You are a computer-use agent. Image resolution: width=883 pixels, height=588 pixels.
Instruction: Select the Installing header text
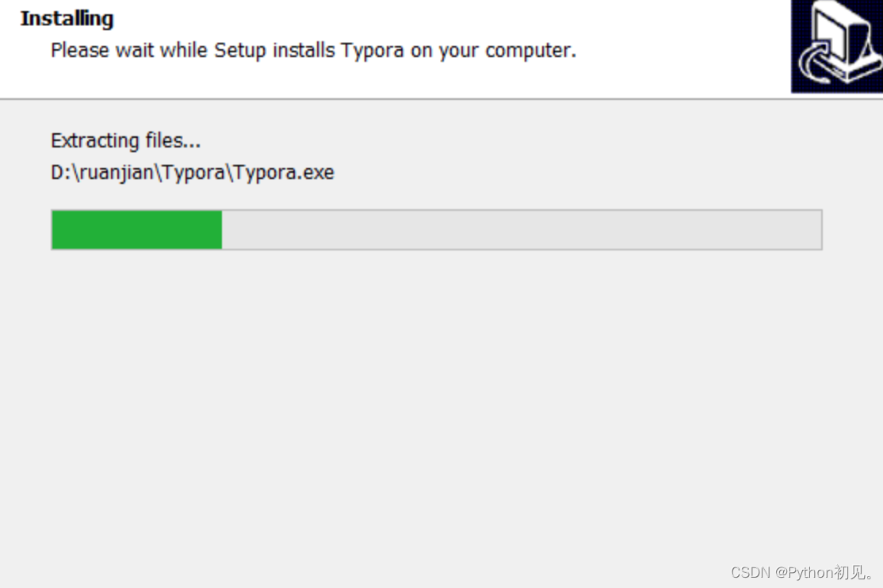pos(66,17)
